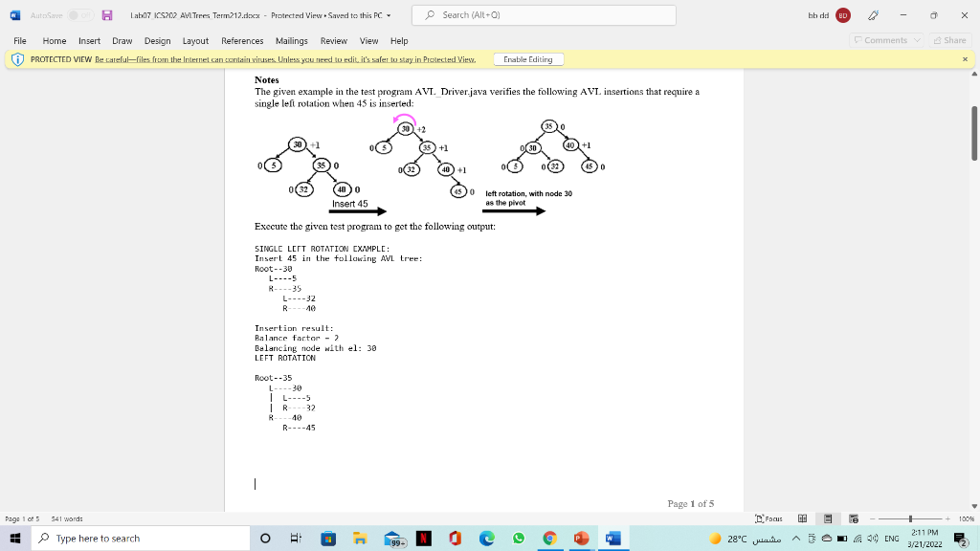This screenshot has width=980, height=551.
Task: Toggle the system volume icon in tray
Action: point(873,538)
